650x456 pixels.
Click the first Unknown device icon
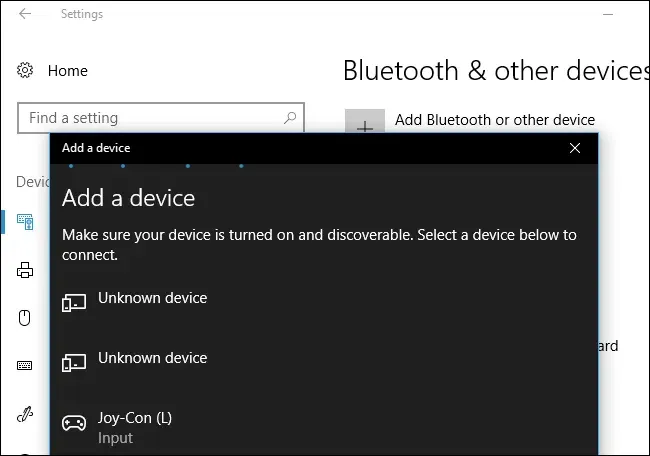tap(74, 303)
